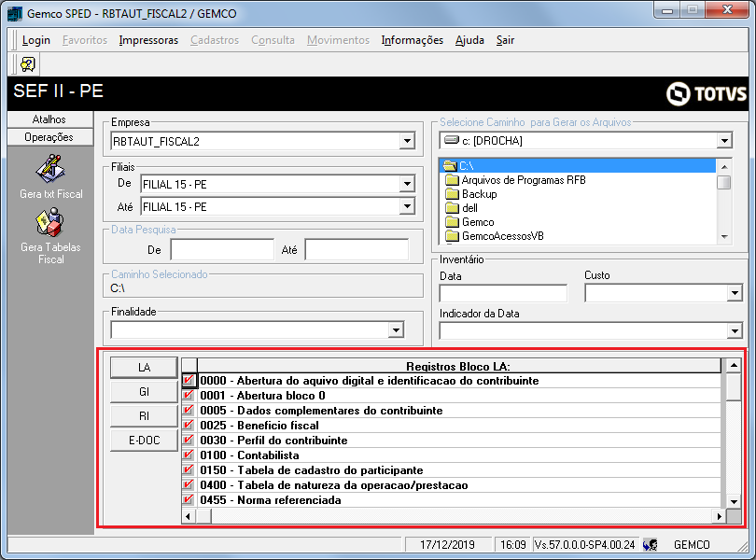Uncheck record 0001 Abertura bloco 0
756x560 pixels.
pyautogui.click(x=189, y=396)
